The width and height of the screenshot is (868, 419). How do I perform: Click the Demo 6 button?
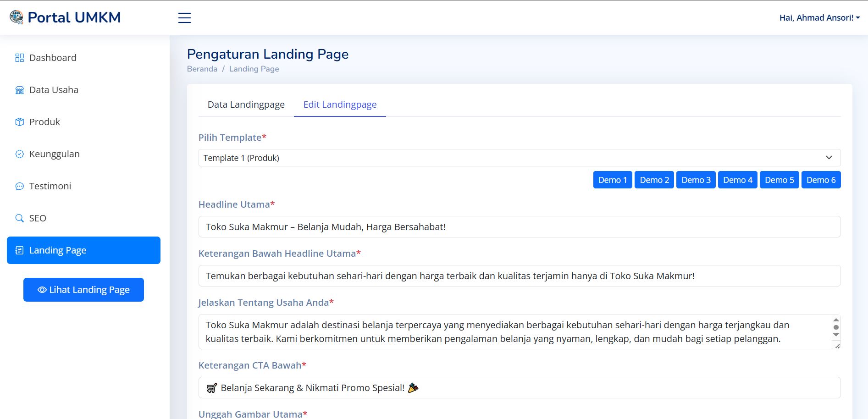click(x=821, y=180)
